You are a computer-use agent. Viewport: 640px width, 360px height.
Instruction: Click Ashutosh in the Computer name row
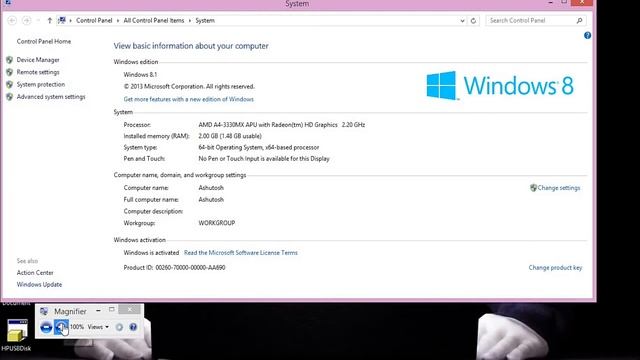211,188
